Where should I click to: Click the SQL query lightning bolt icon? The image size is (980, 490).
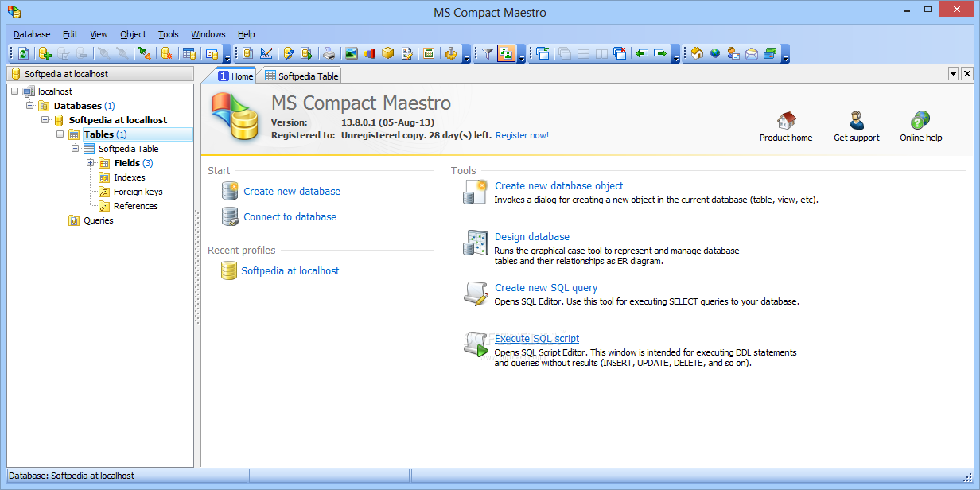pos(289,53)
